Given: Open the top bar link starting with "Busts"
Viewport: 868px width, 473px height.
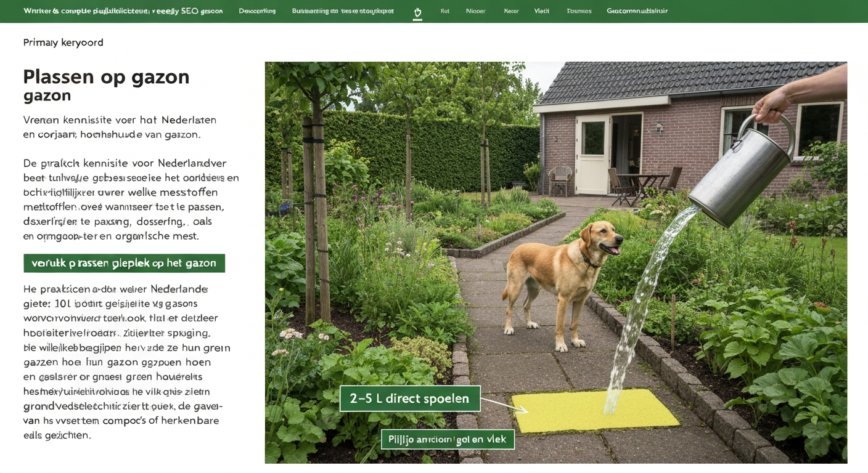Looking at the screenshot, I should click(343, 11).
